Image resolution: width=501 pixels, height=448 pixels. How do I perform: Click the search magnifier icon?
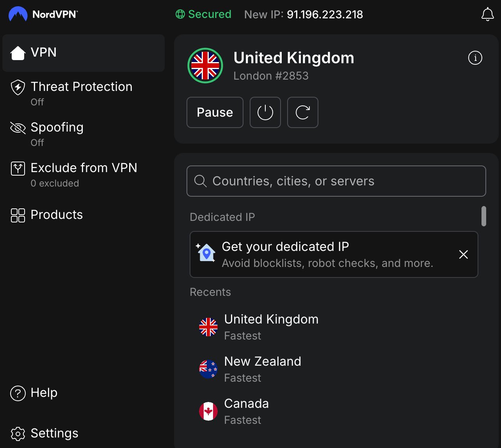[200, 181]
